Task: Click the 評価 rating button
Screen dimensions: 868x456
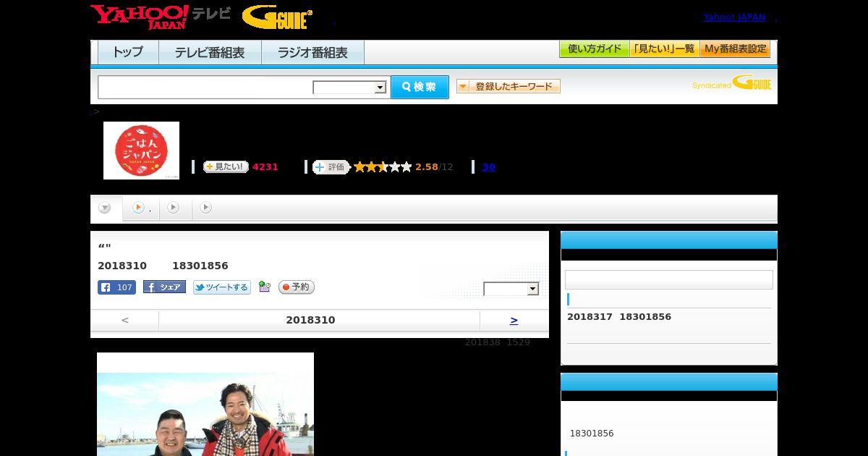Action: tap(331, 167)
